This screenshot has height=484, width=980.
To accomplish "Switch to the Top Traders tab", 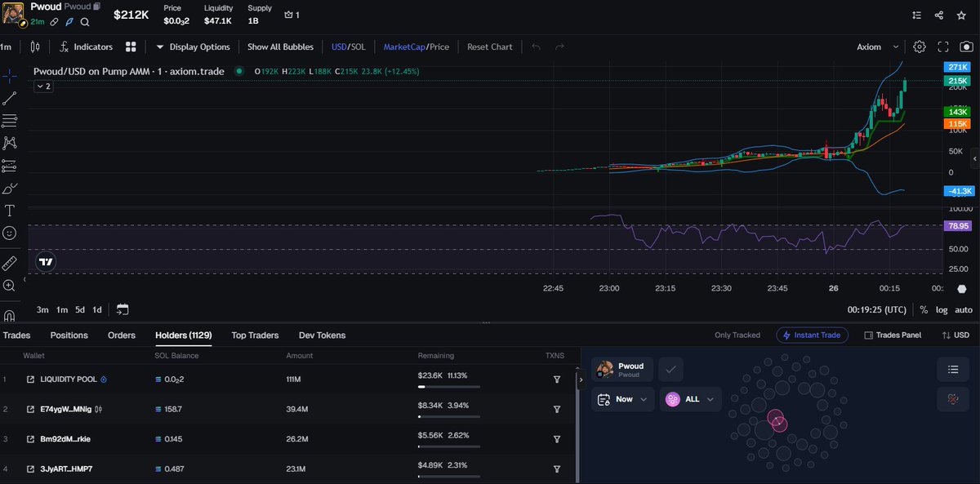I will pyautogui.click(x=255, y=335).
